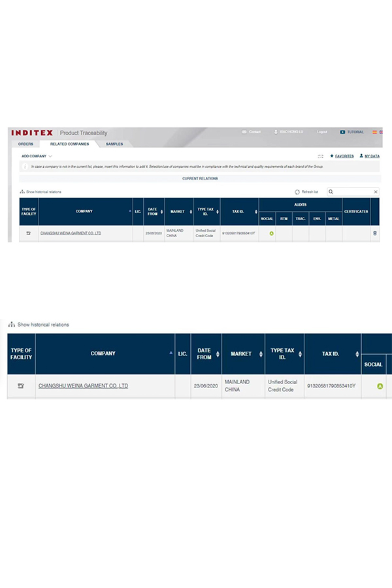Open the SAMPLES tab

pos(114,144)
